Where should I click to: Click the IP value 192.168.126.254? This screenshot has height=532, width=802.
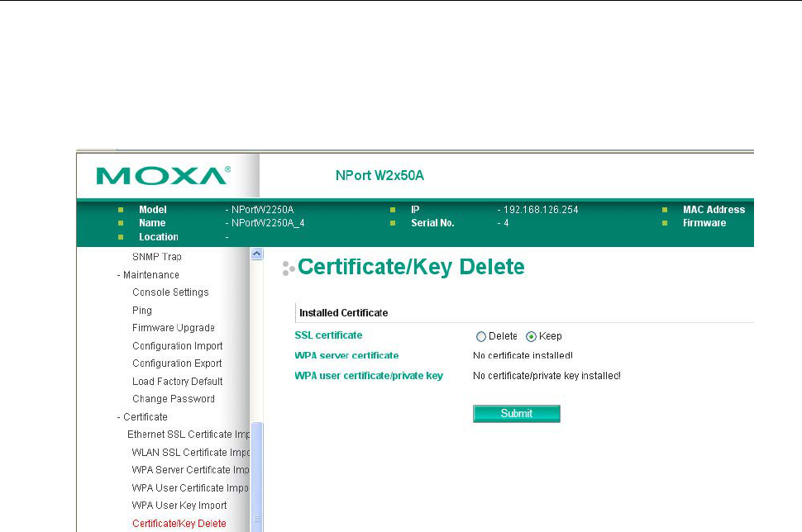coord(541,210)
